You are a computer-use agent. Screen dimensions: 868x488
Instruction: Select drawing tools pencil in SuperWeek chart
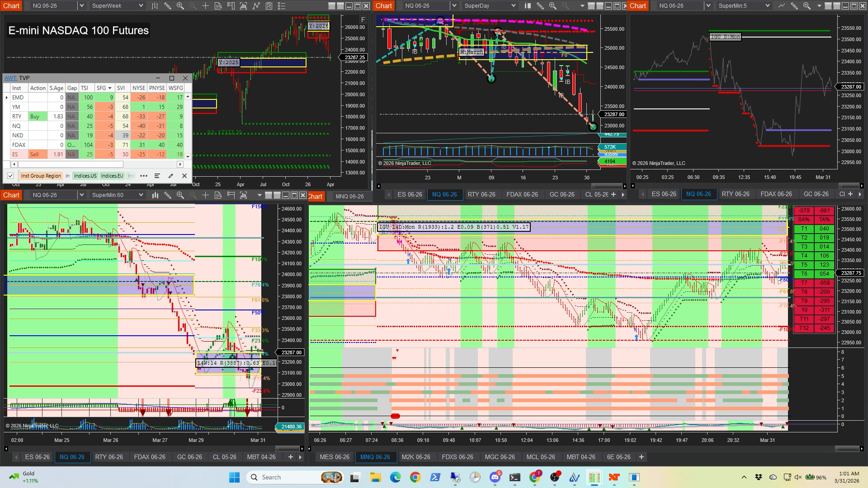point(168,6)
